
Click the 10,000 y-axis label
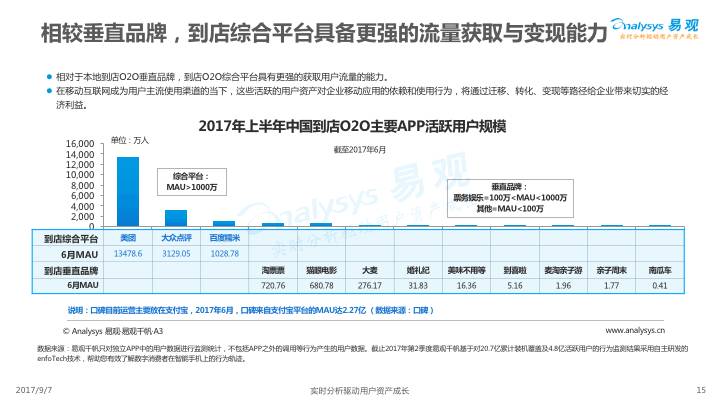pyautogui.click(x=80, y=174)
